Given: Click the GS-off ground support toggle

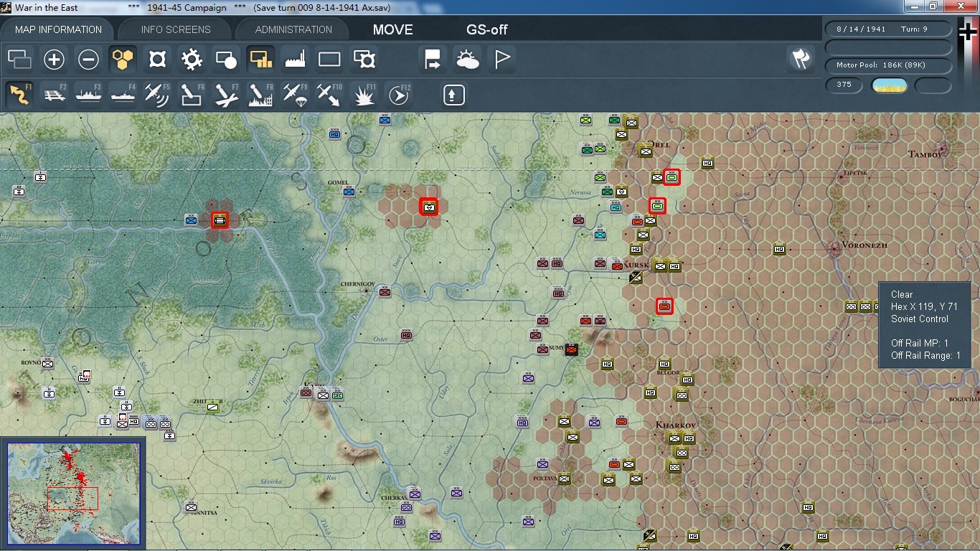Looking at the screenshot, I should point(487,29).
